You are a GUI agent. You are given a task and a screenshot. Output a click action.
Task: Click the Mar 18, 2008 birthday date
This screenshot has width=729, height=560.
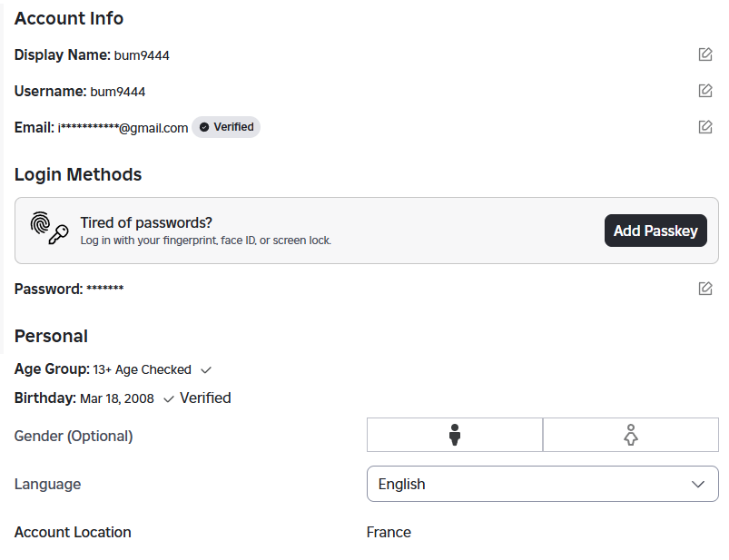(x=117, y=398)
